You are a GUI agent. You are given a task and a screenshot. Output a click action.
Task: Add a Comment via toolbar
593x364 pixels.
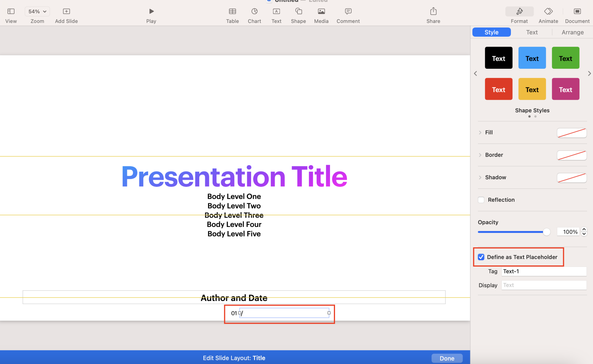(x=348, y=12)
